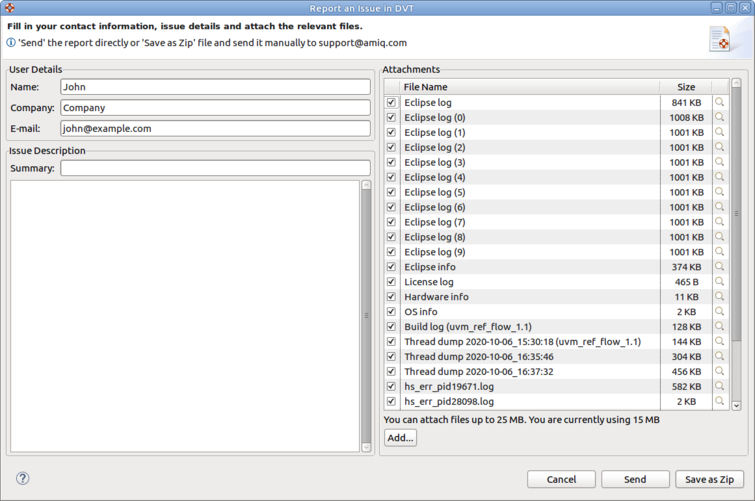Inspect Thread dump 16:37:32 via magnifier icon
755x501 pixels.
tap(719, 371)
